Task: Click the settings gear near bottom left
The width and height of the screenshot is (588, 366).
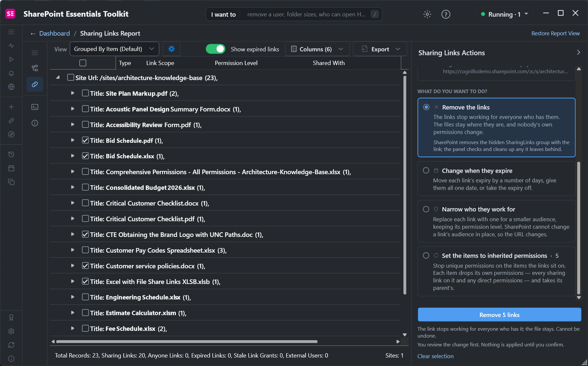Action: click(x=11, y=331)
